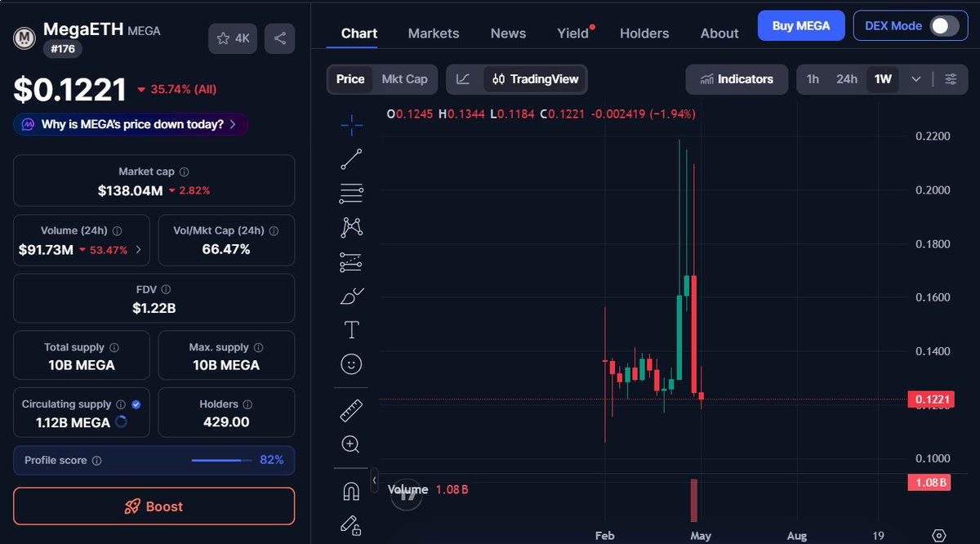
Task: Toggle the magnet snap mode
Action: tap(351, 491)
